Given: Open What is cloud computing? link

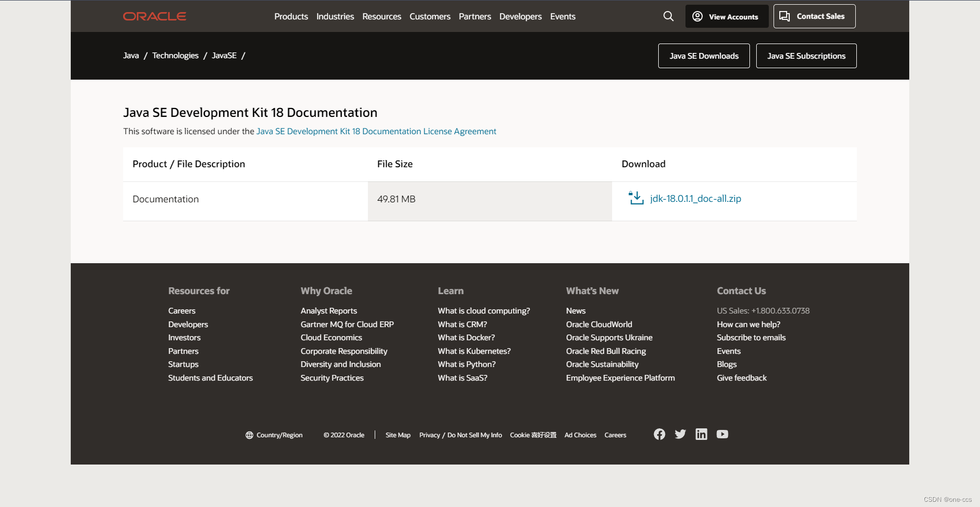Looking at the screenshot, I should coord(484,311).
